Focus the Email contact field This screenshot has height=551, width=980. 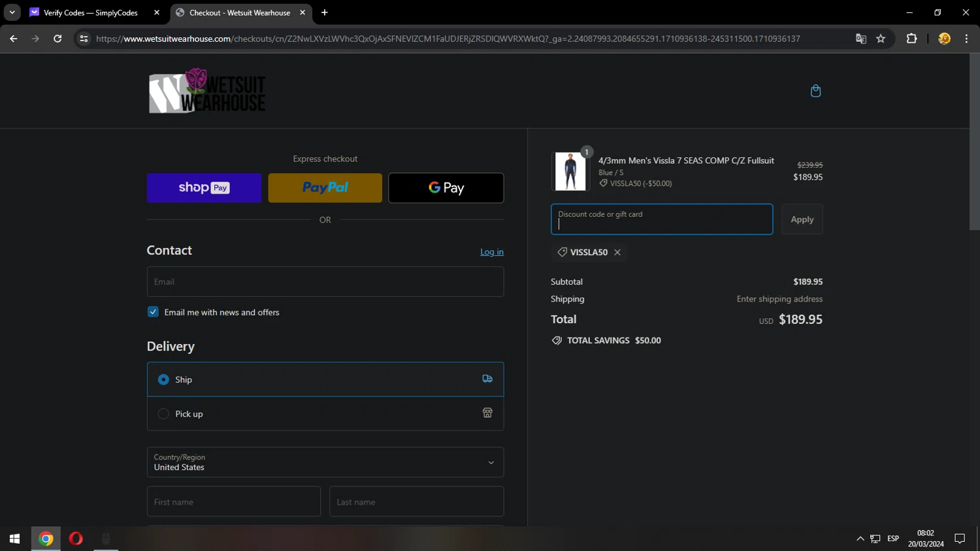(325, 282)
